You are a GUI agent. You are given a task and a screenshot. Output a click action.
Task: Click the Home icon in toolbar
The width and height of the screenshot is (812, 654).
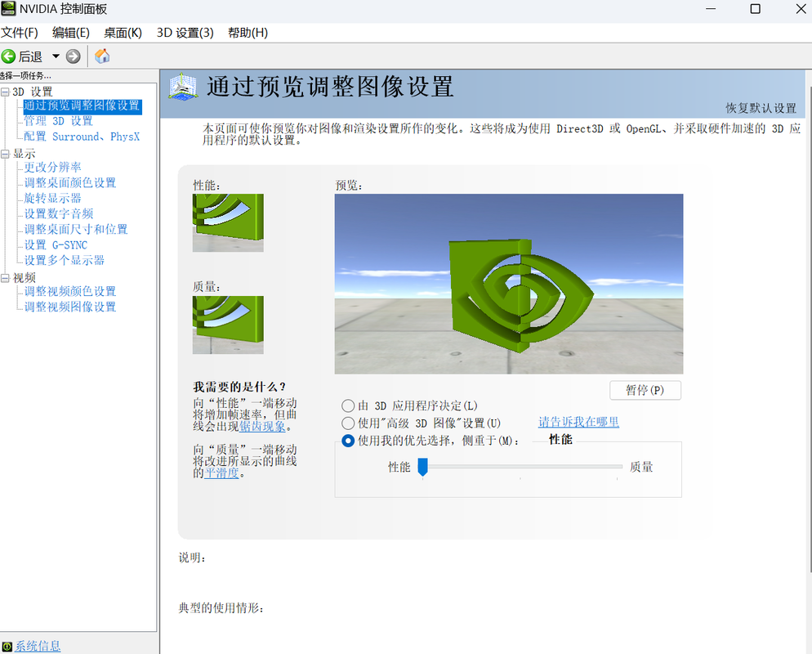click(102, 56)
